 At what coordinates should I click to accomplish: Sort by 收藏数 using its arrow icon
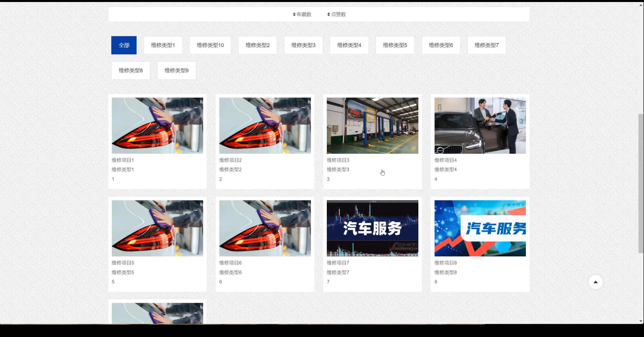click(294, 14)
